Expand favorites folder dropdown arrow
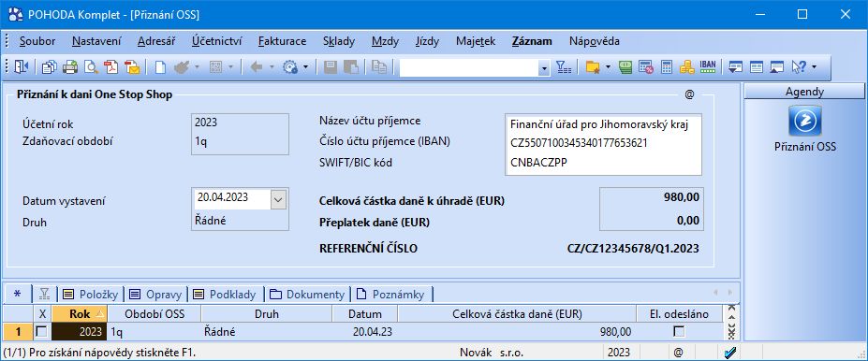The image size is (868, 361). tap(608, 67)
